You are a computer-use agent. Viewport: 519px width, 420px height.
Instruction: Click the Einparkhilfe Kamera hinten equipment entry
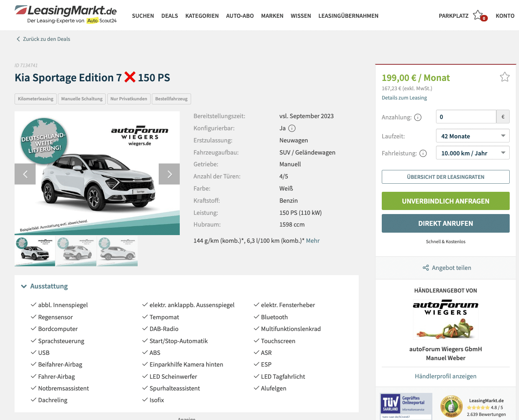pyautogui.click(x=186, y=365)
